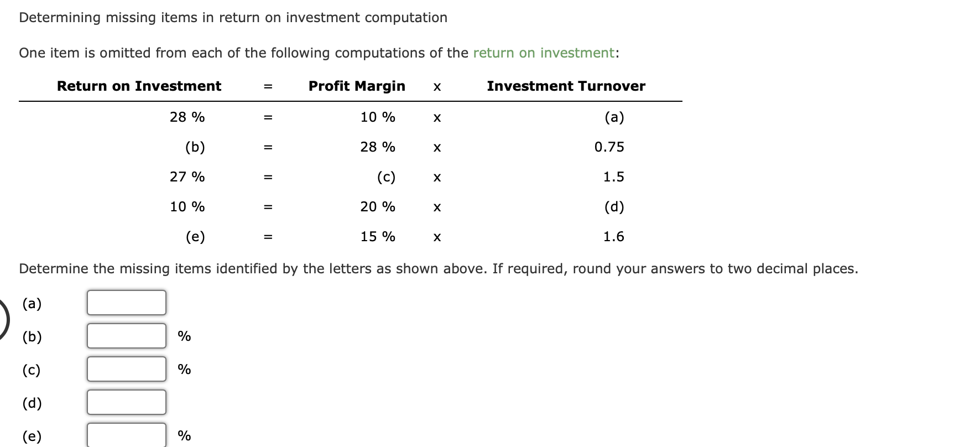
Task: Click the answer input field for (a)
Action: pyautogui.click(x=126, y=303)
